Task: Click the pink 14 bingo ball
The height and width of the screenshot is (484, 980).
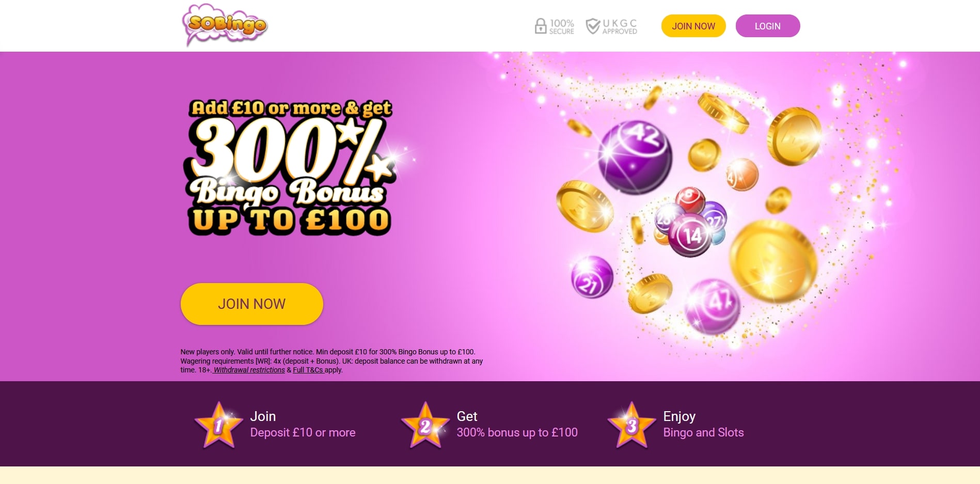Action: click(690, 235)
